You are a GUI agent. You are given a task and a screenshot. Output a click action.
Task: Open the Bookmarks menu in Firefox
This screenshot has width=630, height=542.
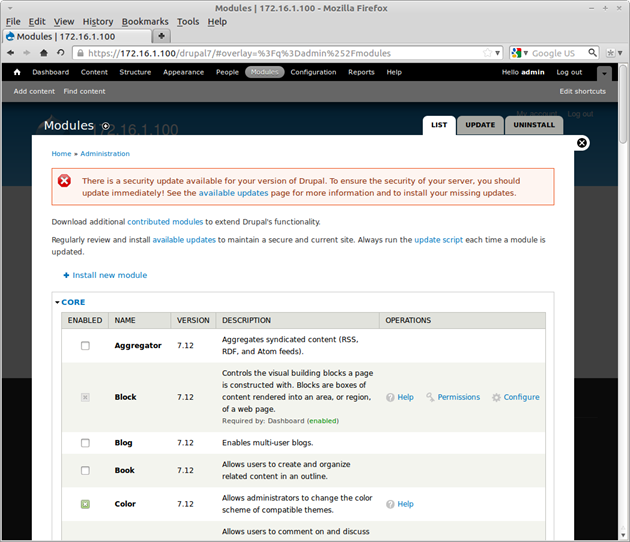[145, 21]
